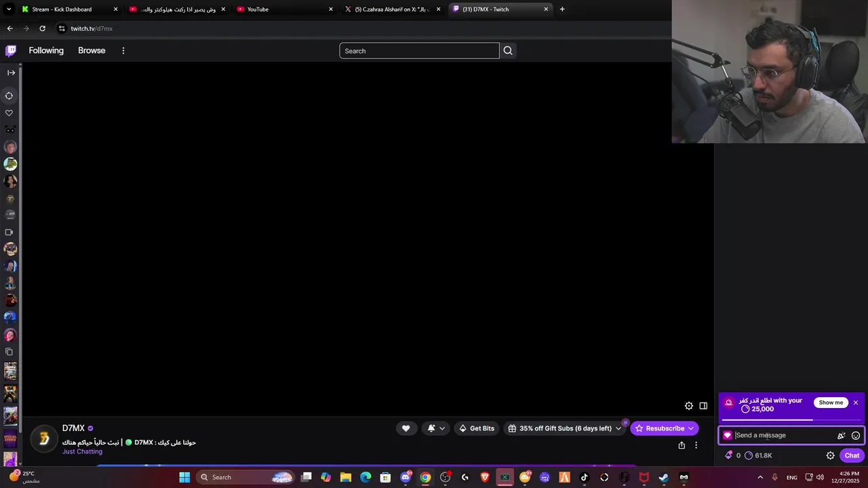Open the player settings gear icon
This screenshot has width=868, height=488.
click(689, 406)
